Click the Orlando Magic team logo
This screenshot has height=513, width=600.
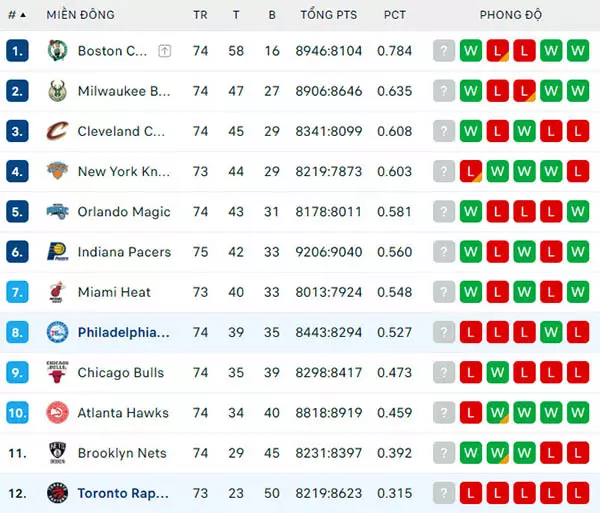click(x=57, y=212)
